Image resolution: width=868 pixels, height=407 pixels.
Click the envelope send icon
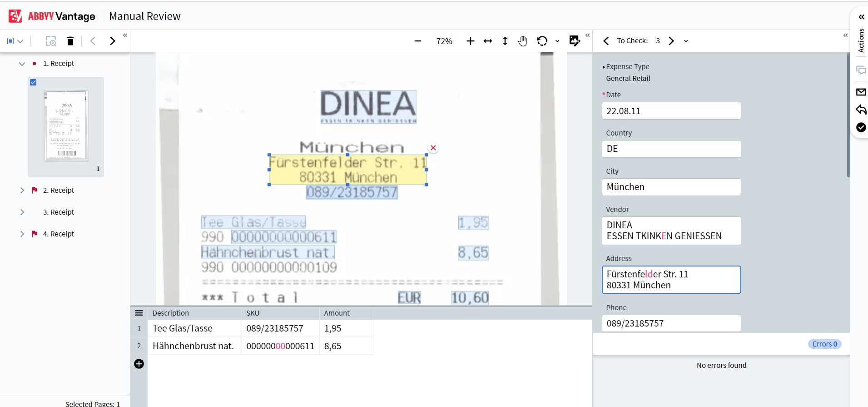click(x=861, y=92)
